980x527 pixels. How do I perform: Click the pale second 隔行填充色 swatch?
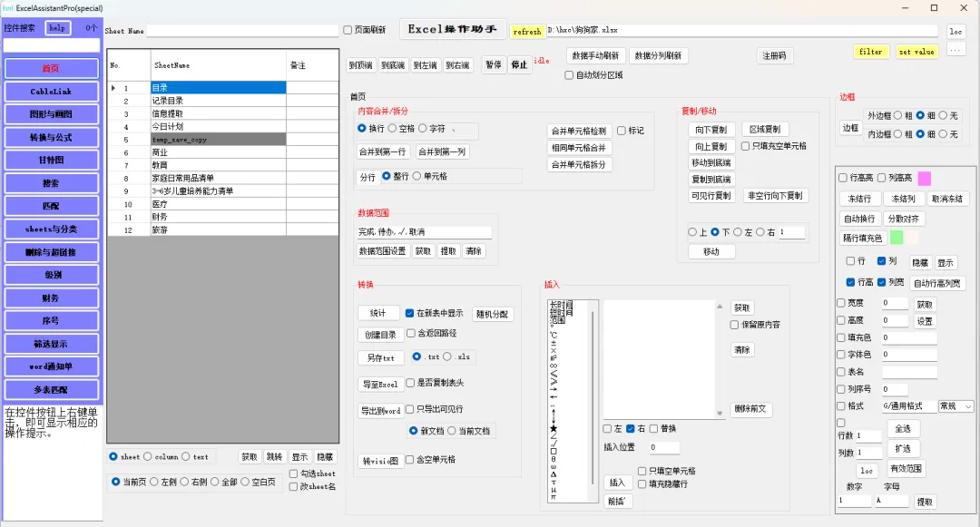(912, 238)
